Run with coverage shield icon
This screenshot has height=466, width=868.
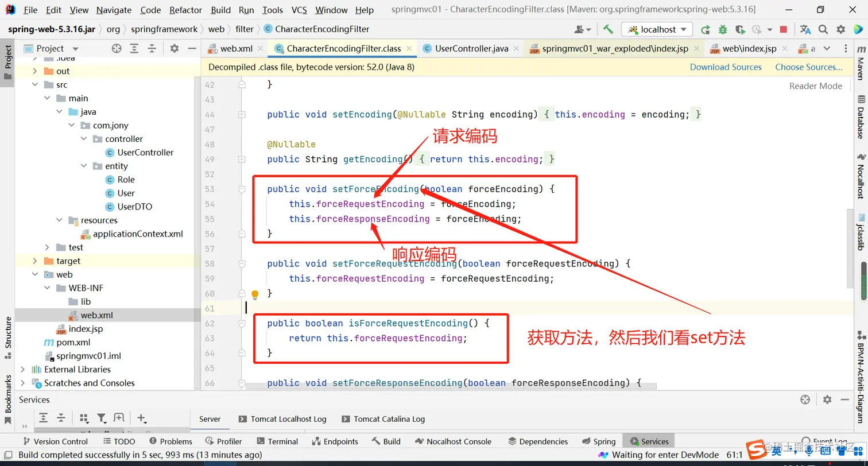click(740, 29)
